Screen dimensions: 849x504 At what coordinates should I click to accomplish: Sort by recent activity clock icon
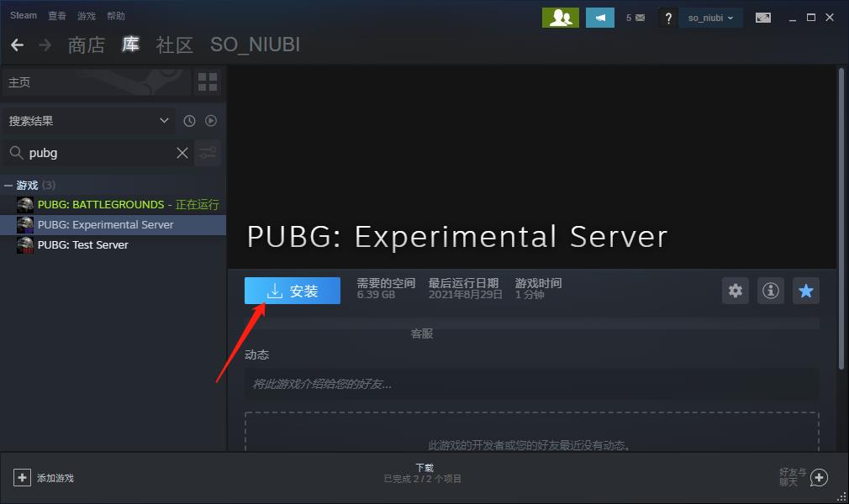[x=189, y=121]
